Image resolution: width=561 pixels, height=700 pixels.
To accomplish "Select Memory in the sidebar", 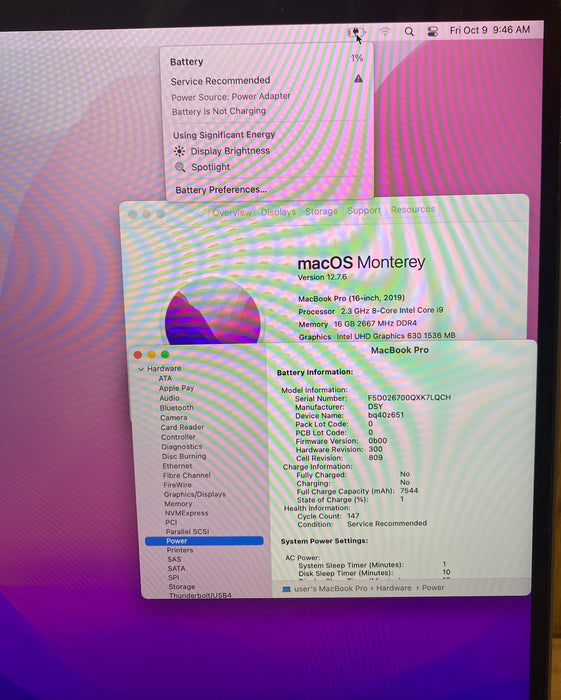I will coord(178,504).
